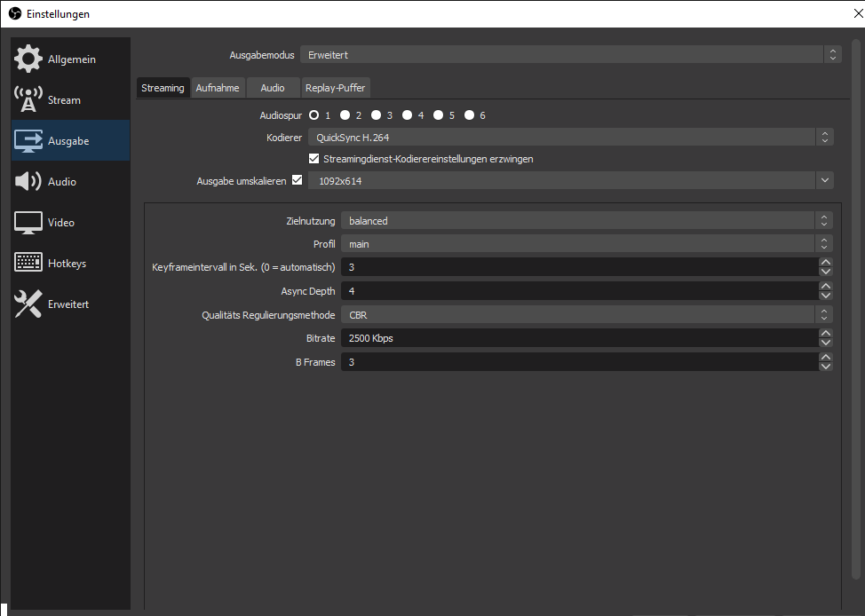Go to Video monitor icon settings

click(x=28, y=223)
